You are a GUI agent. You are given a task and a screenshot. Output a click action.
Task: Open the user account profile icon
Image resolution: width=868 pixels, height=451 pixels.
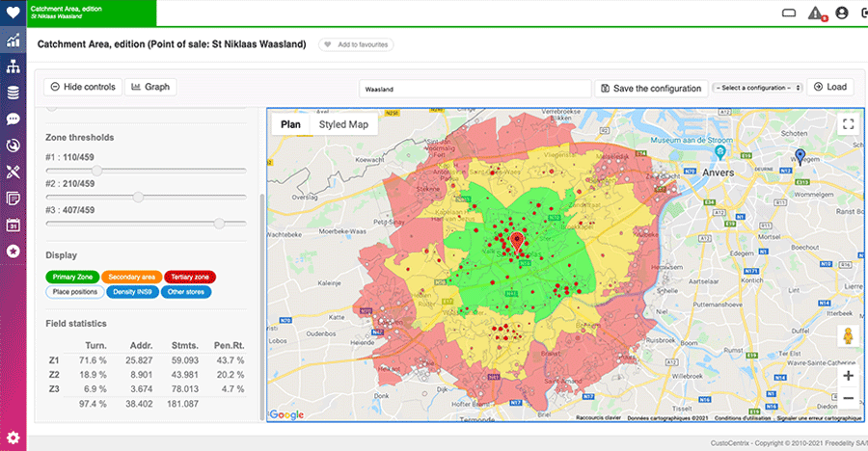pyautogui.click(x=842, y=13)
